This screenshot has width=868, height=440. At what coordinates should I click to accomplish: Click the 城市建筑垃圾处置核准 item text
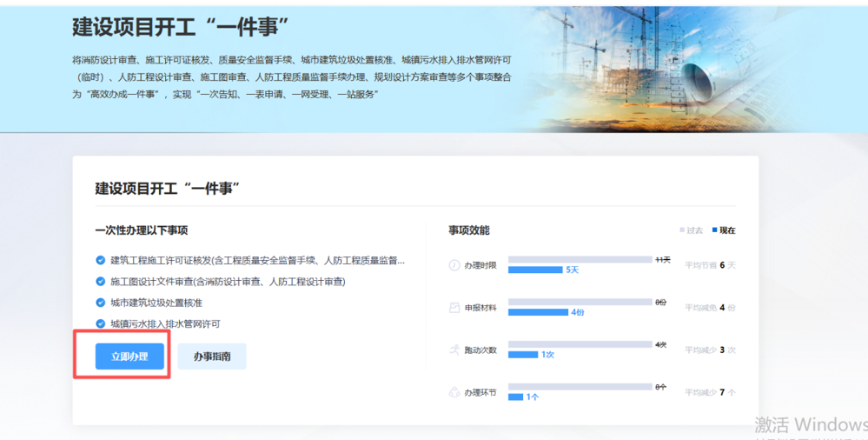(156, 303)
